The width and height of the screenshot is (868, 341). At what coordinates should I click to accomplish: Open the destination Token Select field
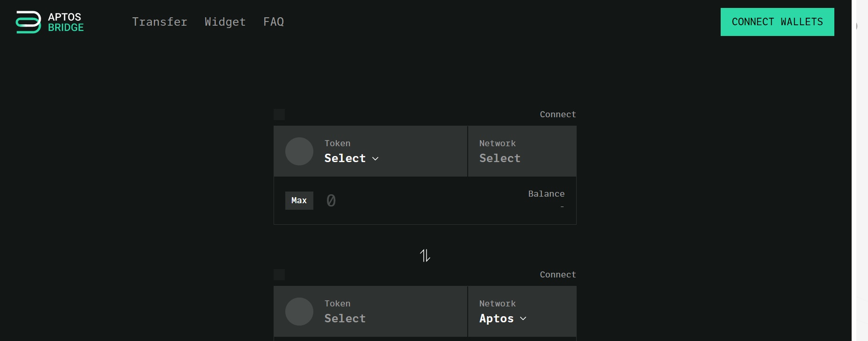pyautogui.click(x=345, y=319)
